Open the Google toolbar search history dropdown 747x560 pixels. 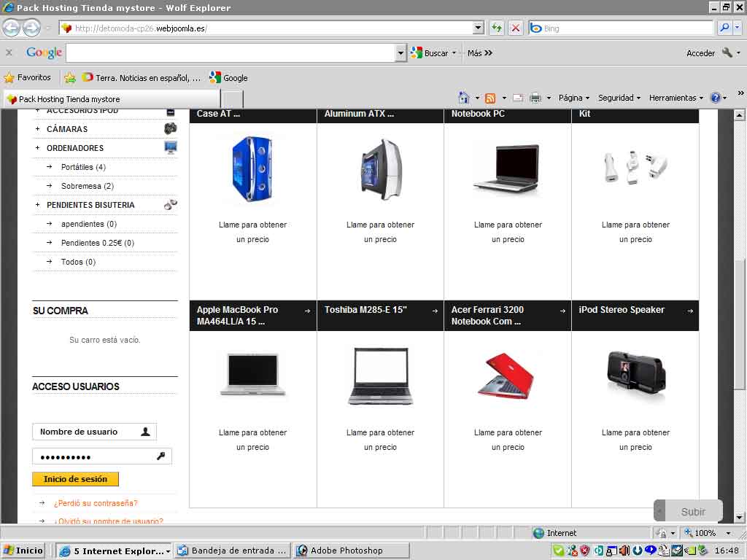tap(400, 52)
